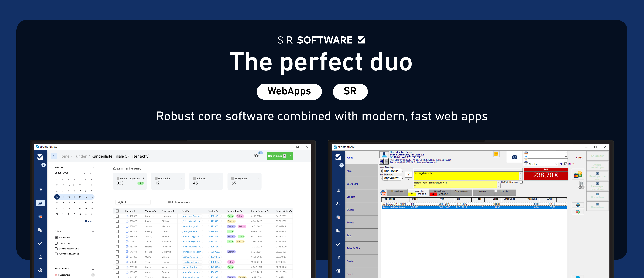Viewport: 644px width, 278px height.
Task: Open the yellow sticky note icon
Action: [x=496, y=154]
